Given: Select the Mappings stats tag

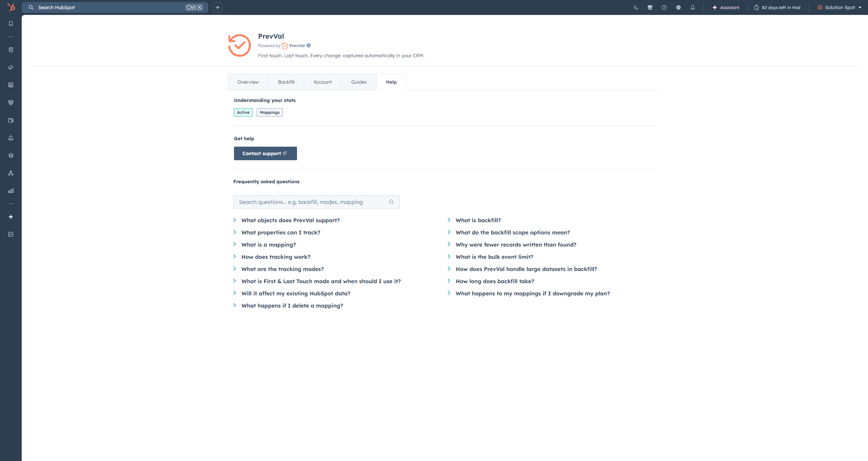Looking at the screenshot, I should 270,112.
